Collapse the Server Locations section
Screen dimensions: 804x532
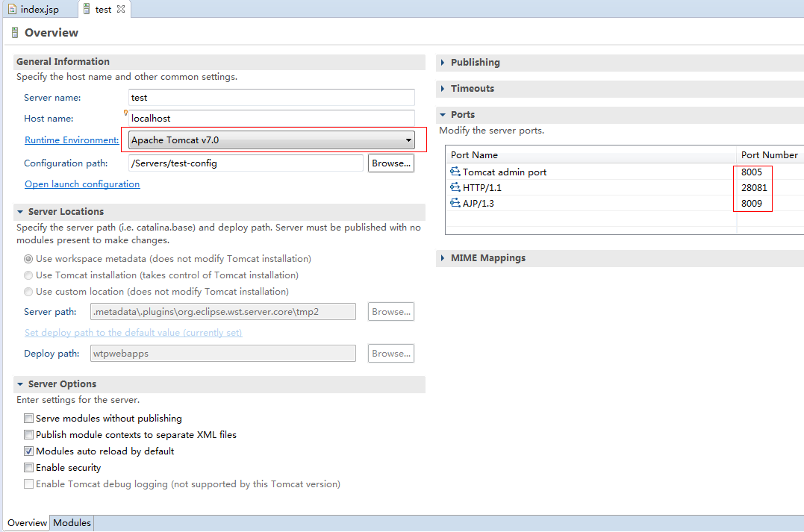[20, 212]
